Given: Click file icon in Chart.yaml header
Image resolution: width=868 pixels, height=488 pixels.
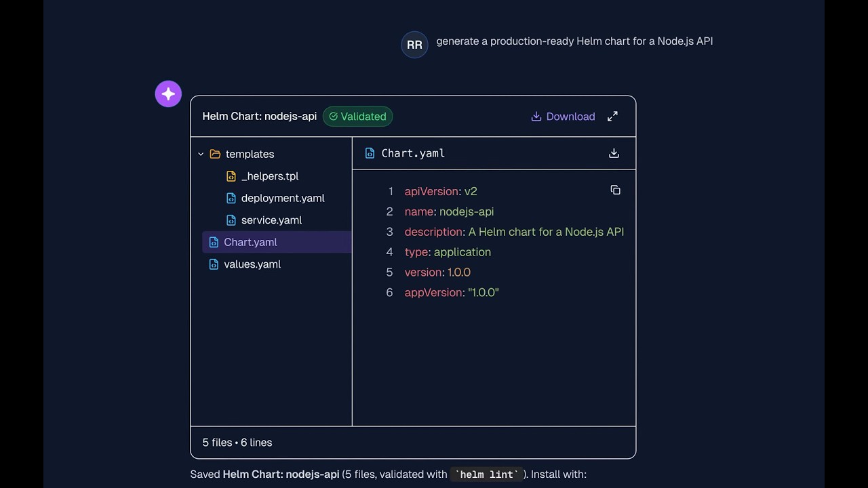Looking at the screenshot, I should pyautogui.click(x=370, y=153).
